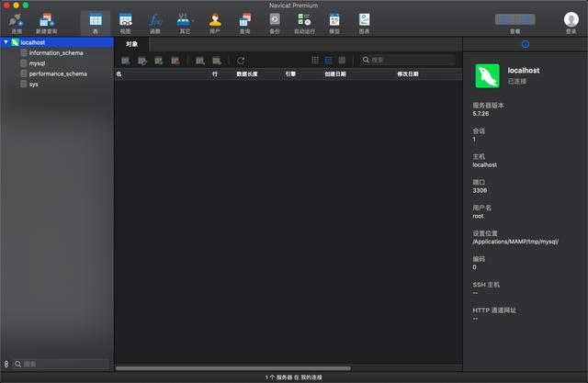This screenshot has height=383, width=588.
Task: Click the Design Table icon in the object toolbar
Action: click(141, 61)
